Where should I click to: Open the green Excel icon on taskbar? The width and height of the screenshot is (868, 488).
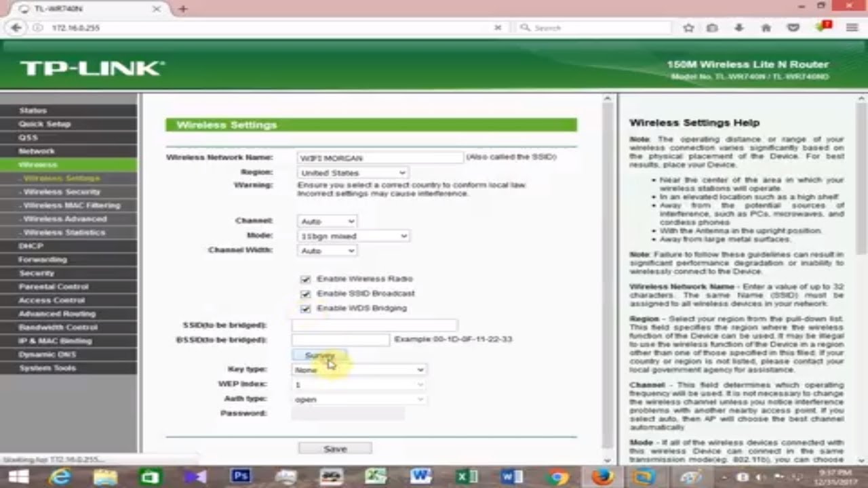pos(466,477)
